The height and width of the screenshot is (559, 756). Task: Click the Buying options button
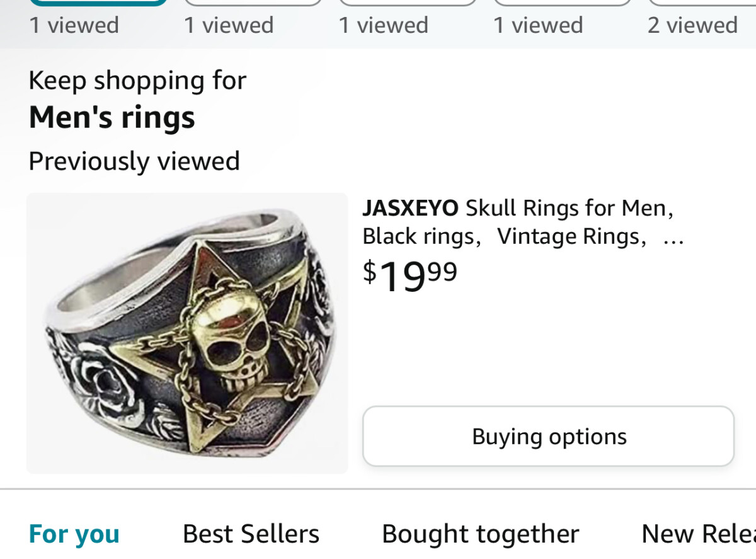(x=548, y=436)
